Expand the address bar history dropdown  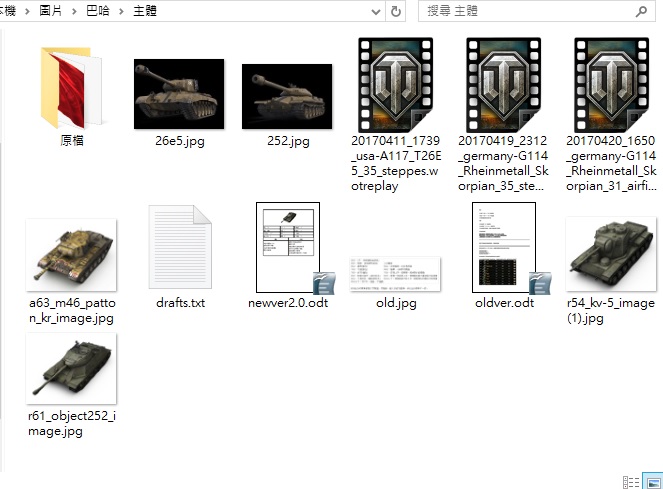click(x=374, y=11)
